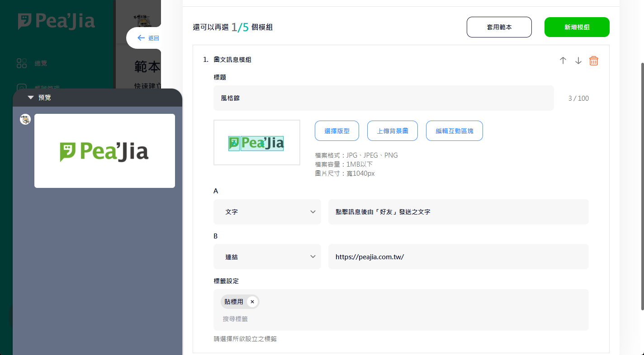Click the sender avatar in the preview
644x355 pixels.
click(25, 119)
